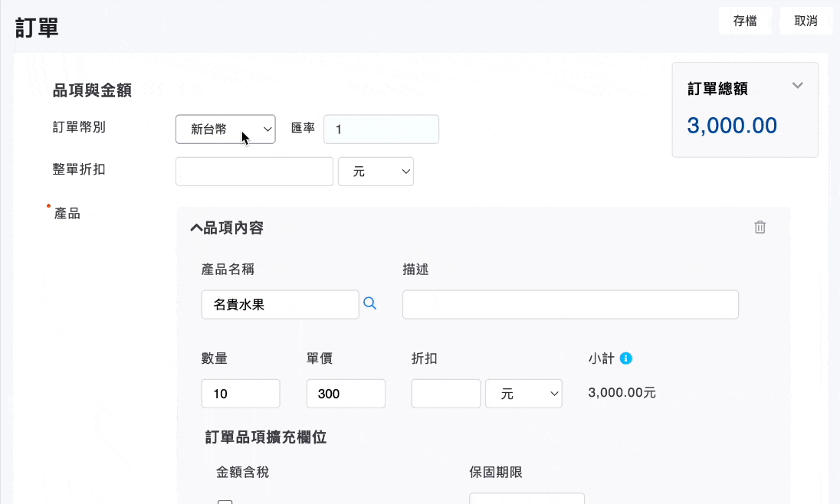Screen dimensions: 840x504
Task: Click the 取消 cancel button
Action: click(806, 21)
